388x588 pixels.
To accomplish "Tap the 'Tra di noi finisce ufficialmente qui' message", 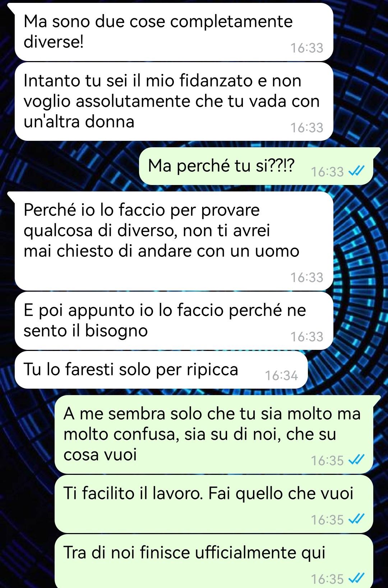I will click(x=214, y=561).
